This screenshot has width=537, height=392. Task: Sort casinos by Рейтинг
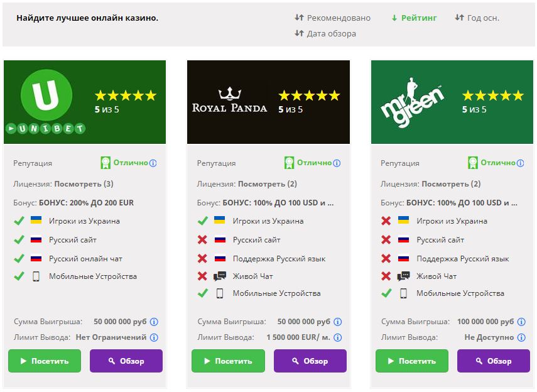pos(414,18)
